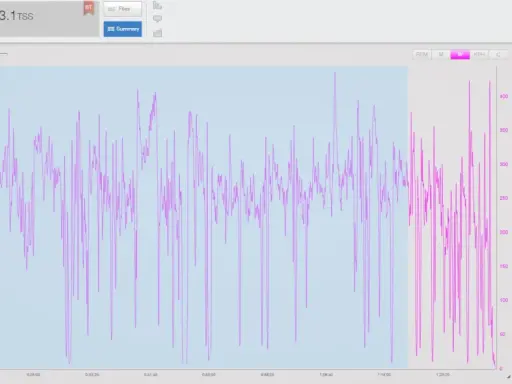
Task: Open the bar chart analysis icon
Action: pyautogui.click(x=157, y=5)
